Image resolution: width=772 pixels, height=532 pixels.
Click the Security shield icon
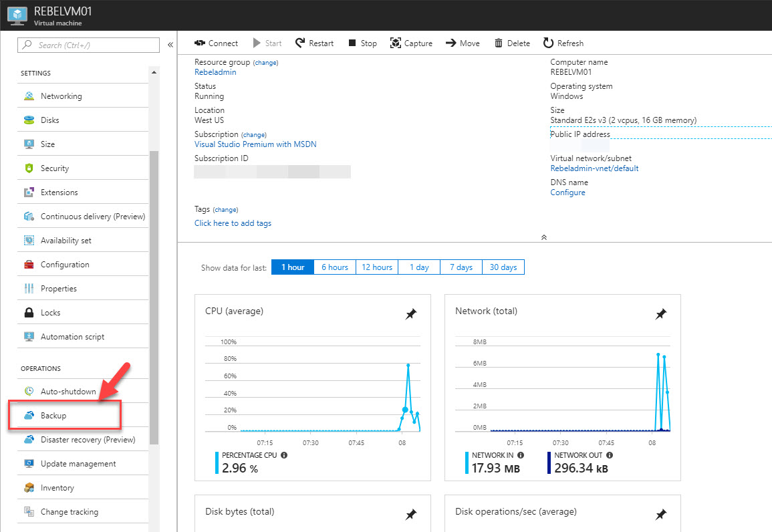29,168
